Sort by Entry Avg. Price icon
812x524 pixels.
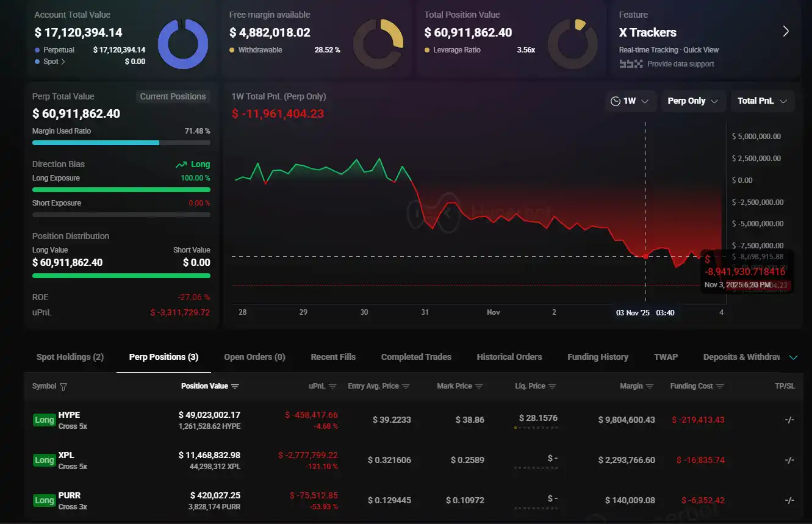pyautogui.click(x=406, y=387)
